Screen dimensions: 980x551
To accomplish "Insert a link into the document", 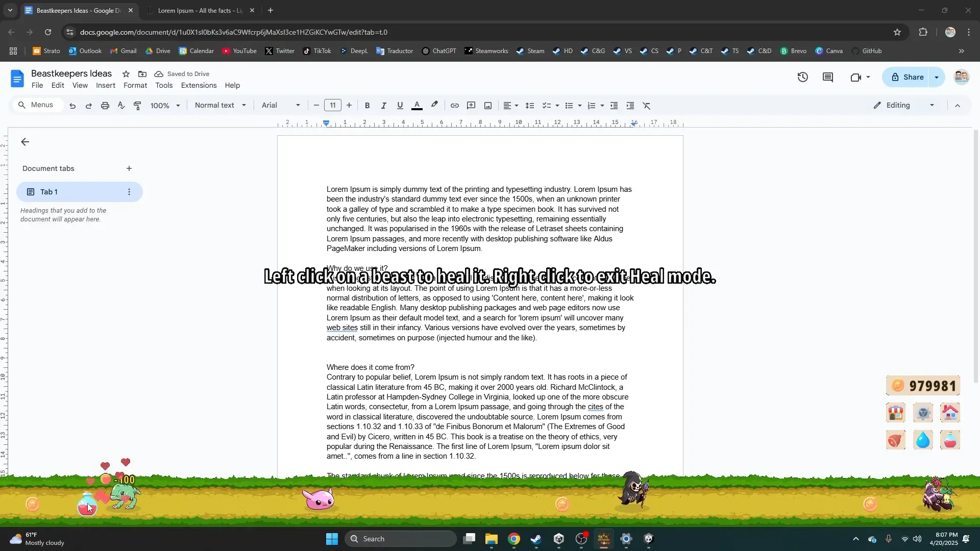I will (455, 105).
